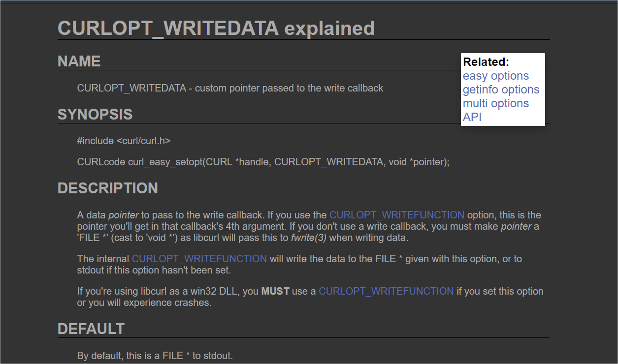
Task: Open the 'multi options' related link
Action: (496, 103)
